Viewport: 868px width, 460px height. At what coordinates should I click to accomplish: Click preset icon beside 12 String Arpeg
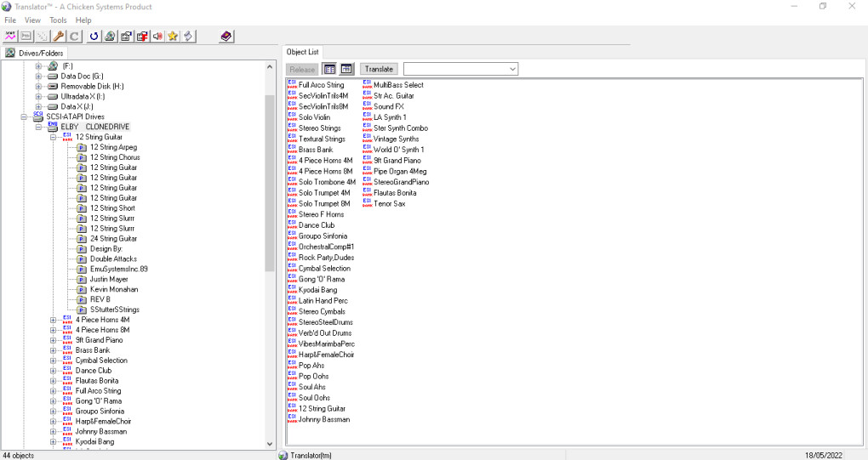[82, 148]
